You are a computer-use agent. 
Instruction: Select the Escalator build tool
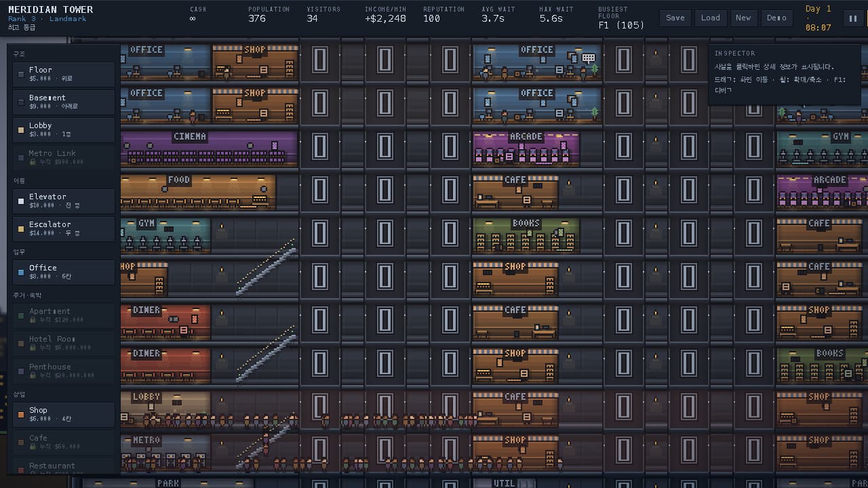64,228
